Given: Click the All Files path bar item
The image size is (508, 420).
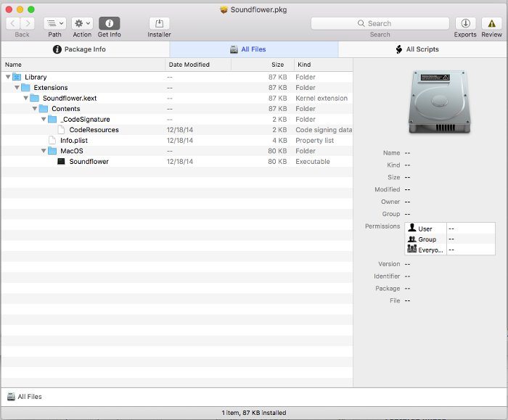Looking at the screenshot, I should tap(25, 396).
